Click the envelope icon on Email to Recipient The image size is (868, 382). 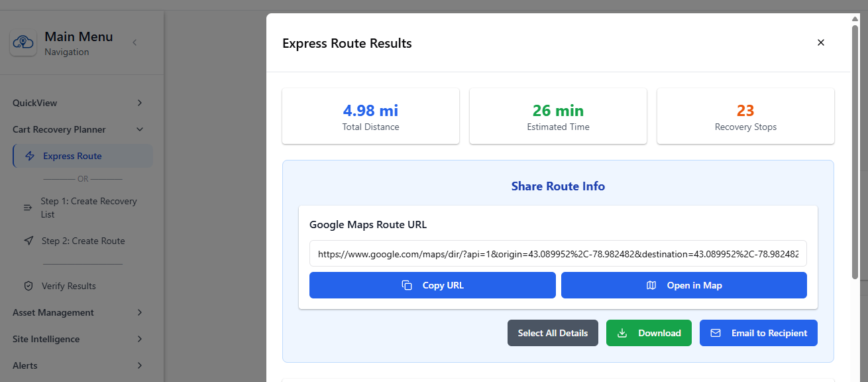[716, 332]
